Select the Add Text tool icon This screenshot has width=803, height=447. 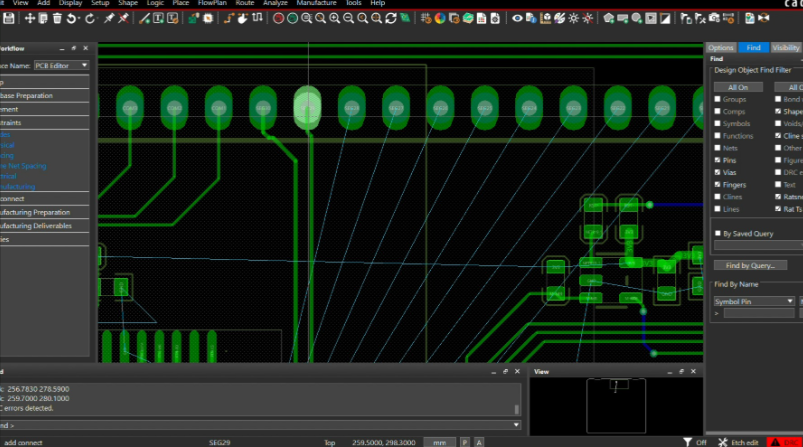(x=158, y=18)
